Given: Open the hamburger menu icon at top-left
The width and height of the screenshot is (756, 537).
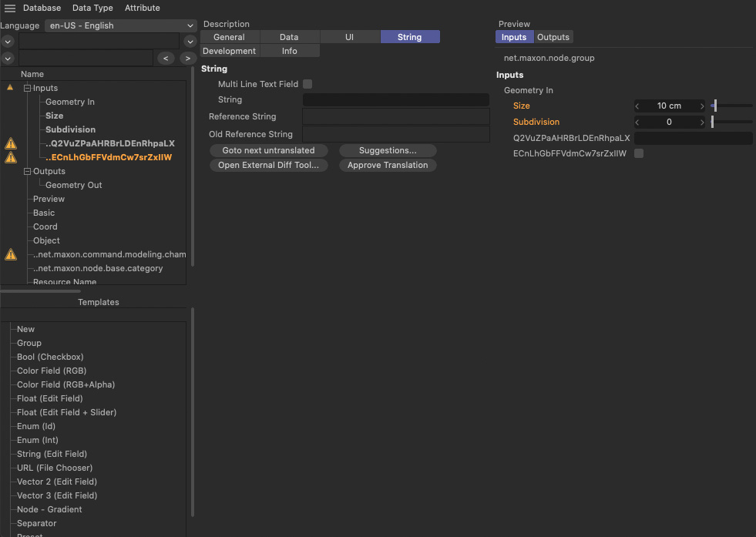Looking at the screenshot, I should pyautogui.click(x=10, y=8).
